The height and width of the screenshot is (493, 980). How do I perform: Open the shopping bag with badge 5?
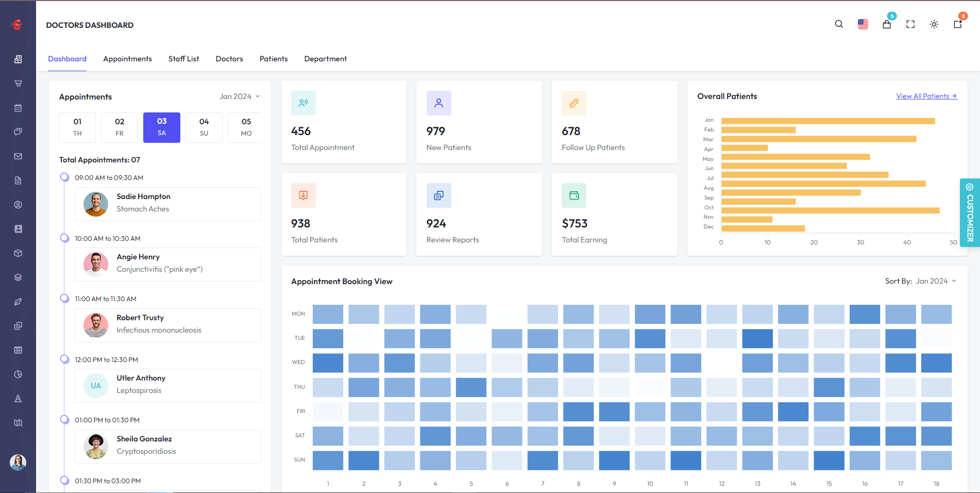[887, 24]
